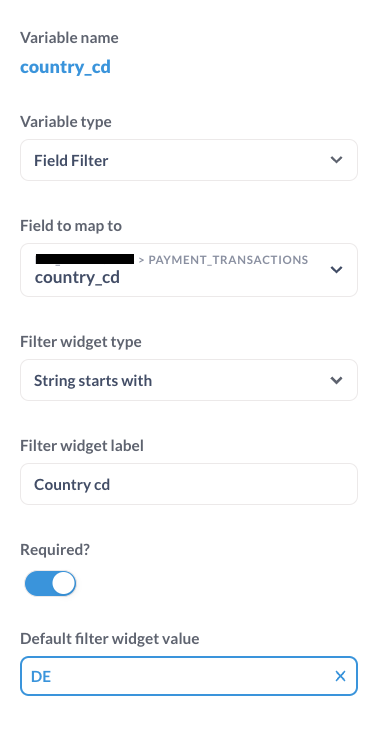This screenshot has height=730, width=382.
Task: Click the Variable type label
Action: [x=66, y=122]
